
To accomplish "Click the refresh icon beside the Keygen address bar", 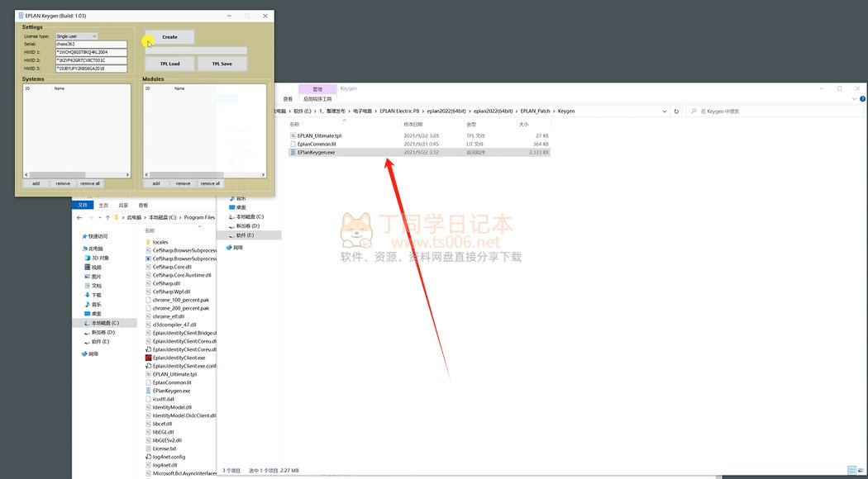I will [676, 111].
